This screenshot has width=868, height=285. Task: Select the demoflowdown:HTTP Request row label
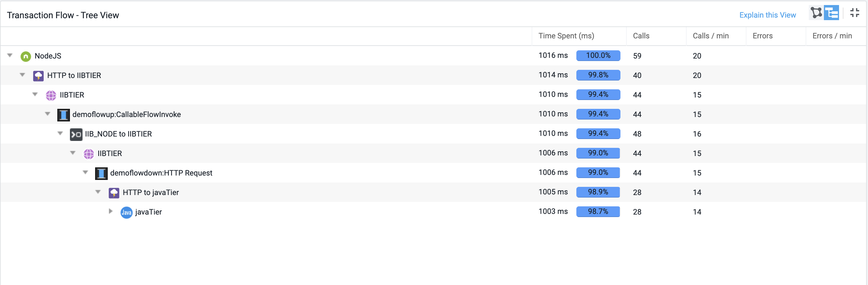click(161, 173)
